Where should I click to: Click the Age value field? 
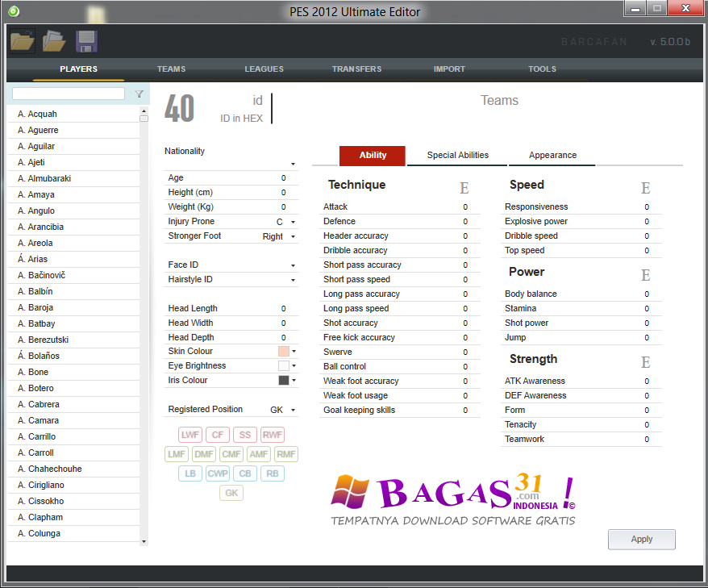click(x=283, y=178)
